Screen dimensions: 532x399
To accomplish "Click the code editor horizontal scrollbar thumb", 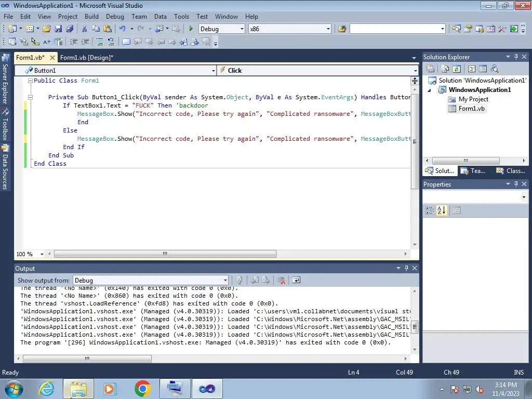I will (165, 254).
